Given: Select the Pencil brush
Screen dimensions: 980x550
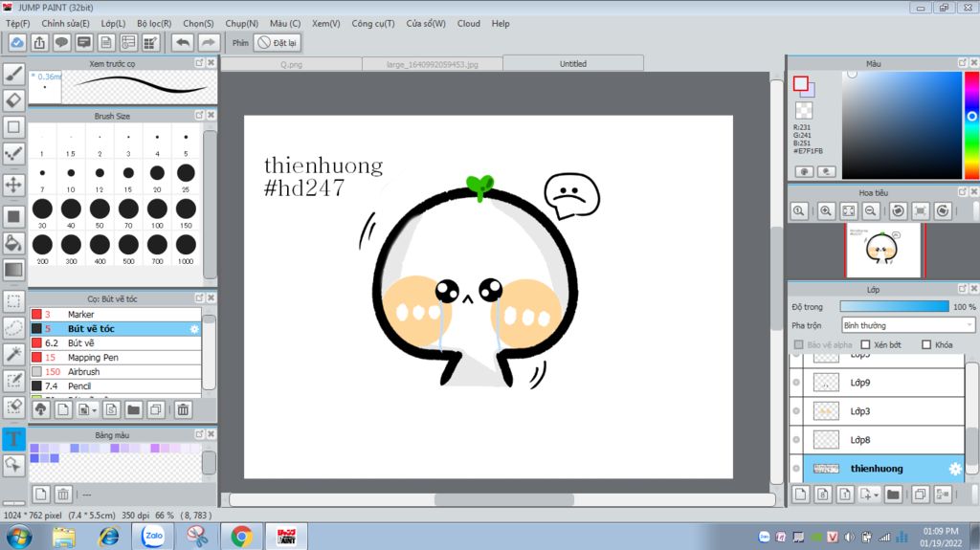Looking at the screenshot, I should (x=116, y=386).
